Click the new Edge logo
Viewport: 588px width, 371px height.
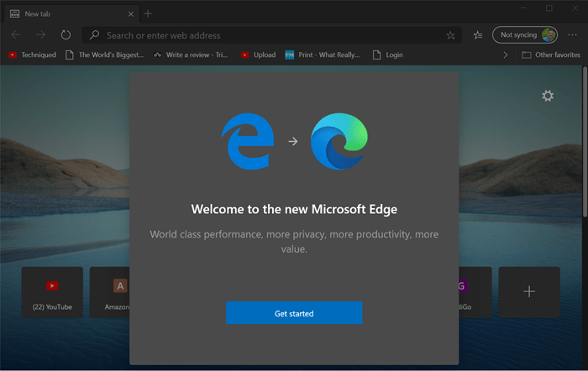[x=339, y=141]
